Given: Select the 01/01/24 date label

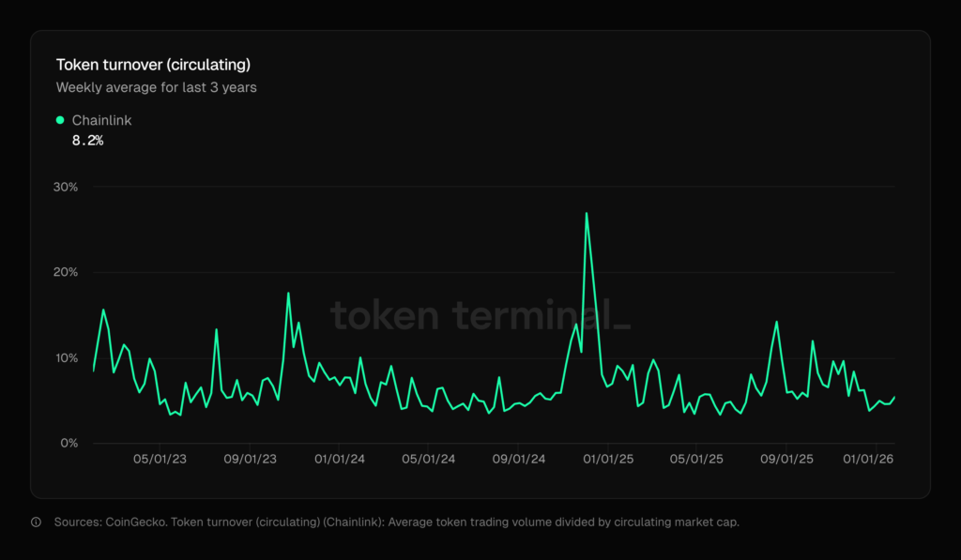Looking at the screenshot, I should (340, 460).
